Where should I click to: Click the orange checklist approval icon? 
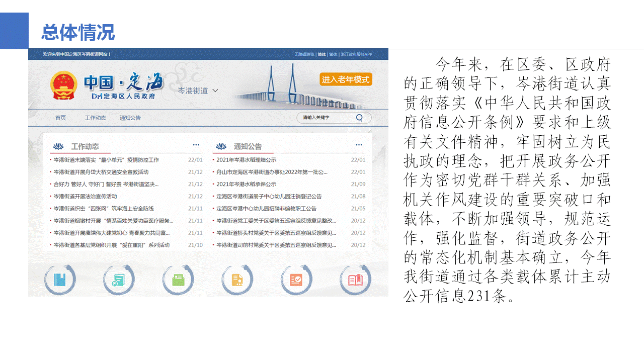point(296,279)
